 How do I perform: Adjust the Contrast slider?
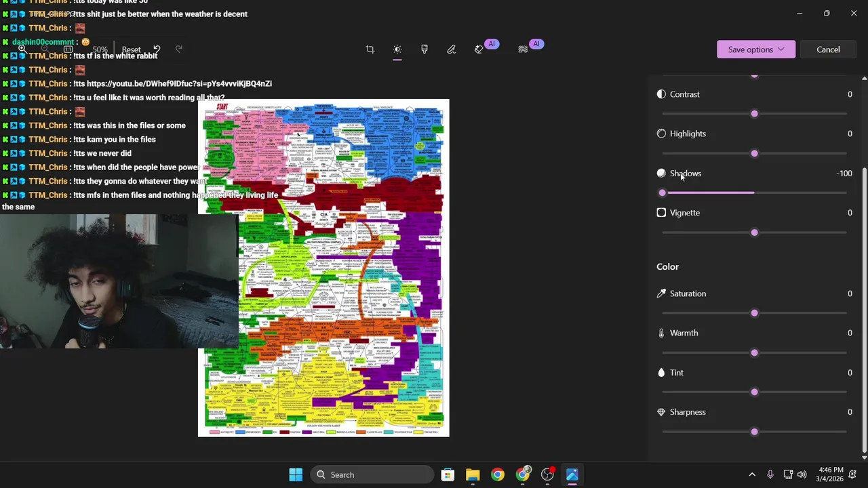tap(754, 114)
